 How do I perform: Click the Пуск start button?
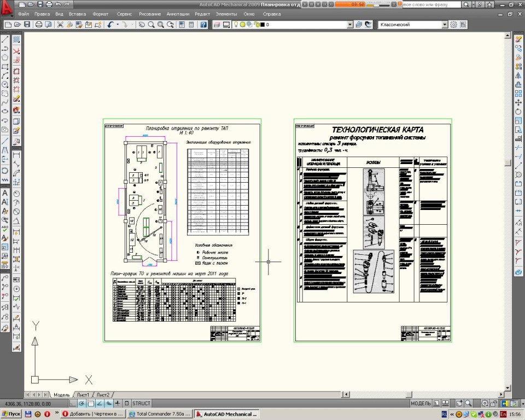11,414
